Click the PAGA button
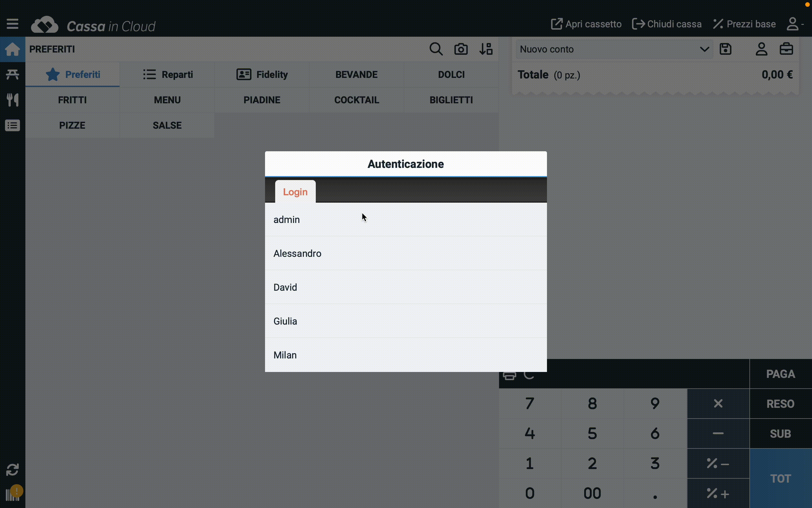Screen dimensions: 812x508 [x=781, y=374]
